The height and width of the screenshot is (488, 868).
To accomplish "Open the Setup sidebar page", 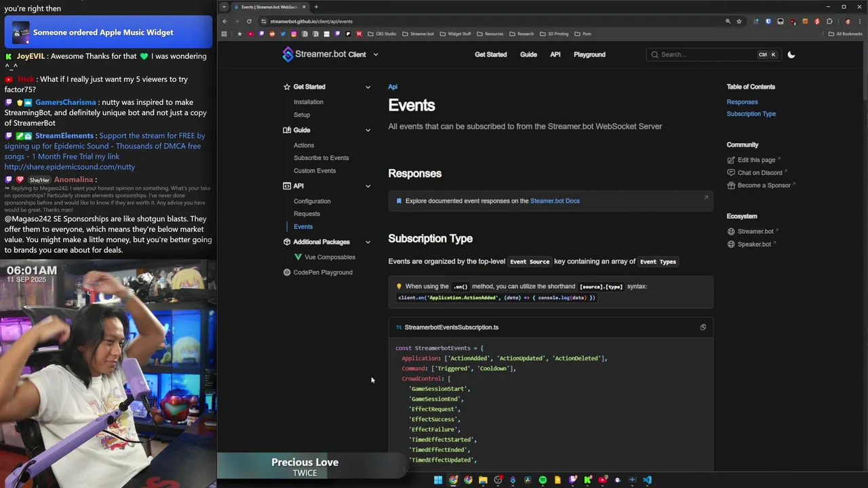I will [x=302, y=115].
